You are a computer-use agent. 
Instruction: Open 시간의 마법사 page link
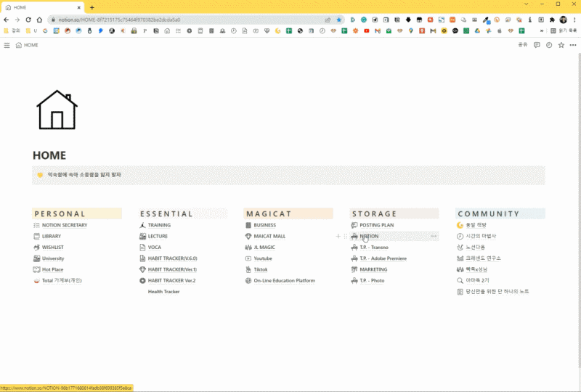pyautogui.click(x=481, y=236)
